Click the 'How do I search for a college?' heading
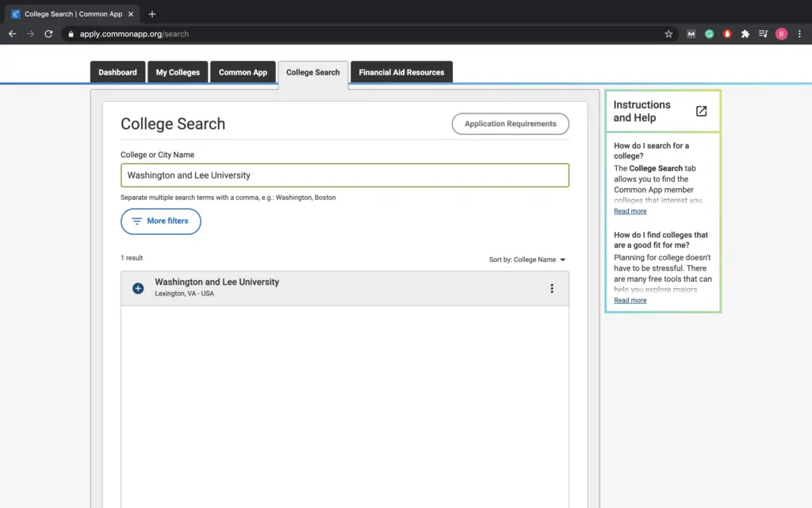Viewport: 812px width, 508px height. click(x=652, y=151)
